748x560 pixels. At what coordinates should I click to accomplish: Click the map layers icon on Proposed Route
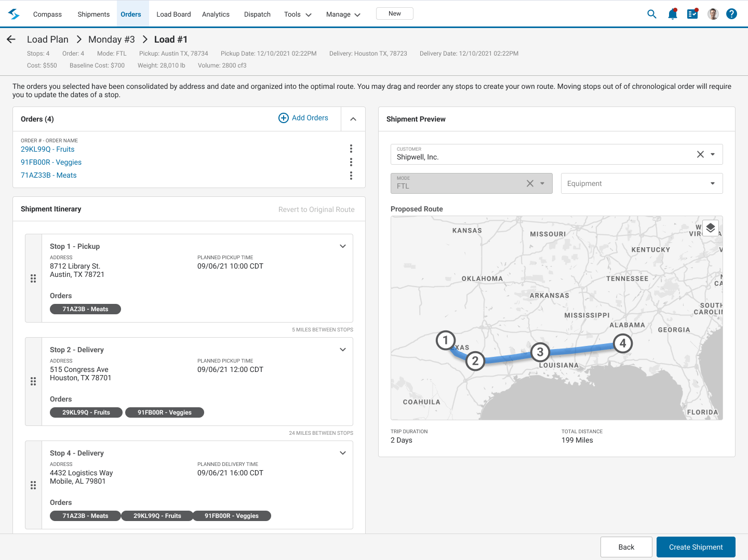tap(711, 228)
